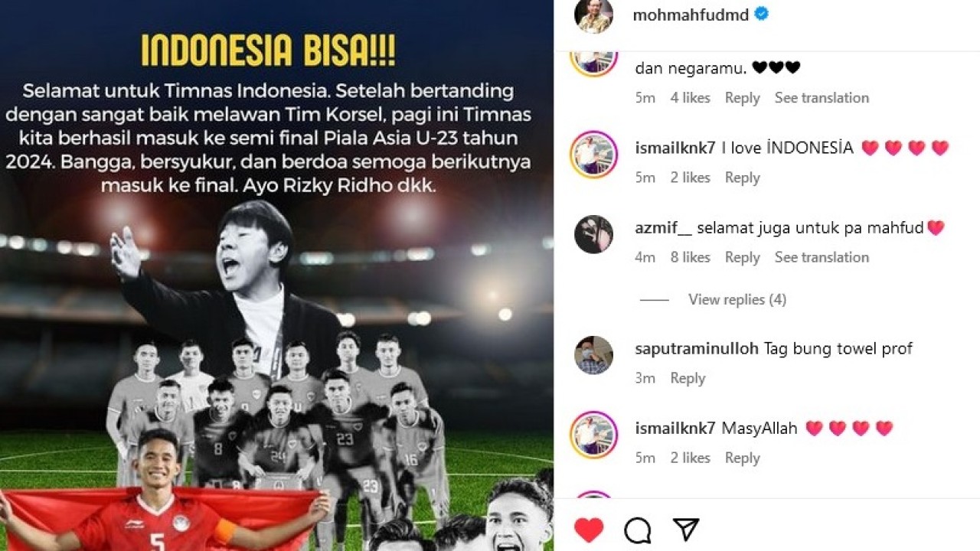Reply to the MasyAllah comment

click(x=742, y=458)
